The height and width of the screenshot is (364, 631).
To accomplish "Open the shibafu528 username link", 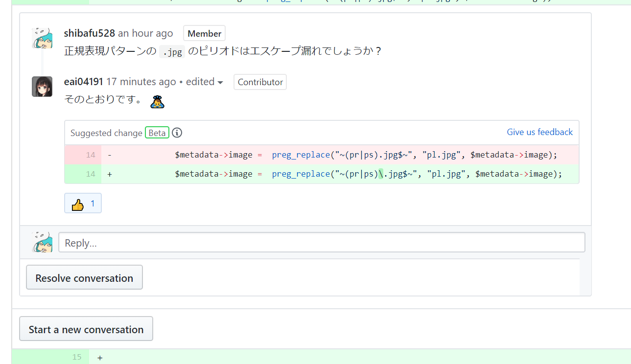I will click(x=90, y=33).
